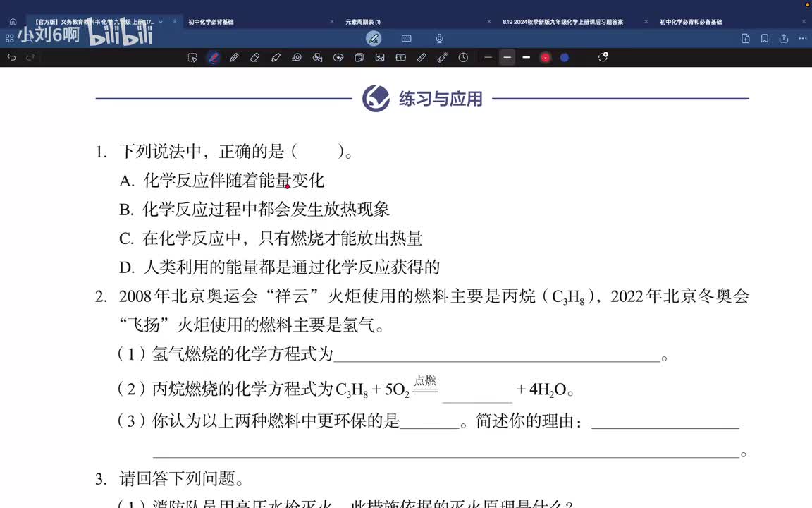
Task: Pick the blue pen color
Action: point(565,58)
